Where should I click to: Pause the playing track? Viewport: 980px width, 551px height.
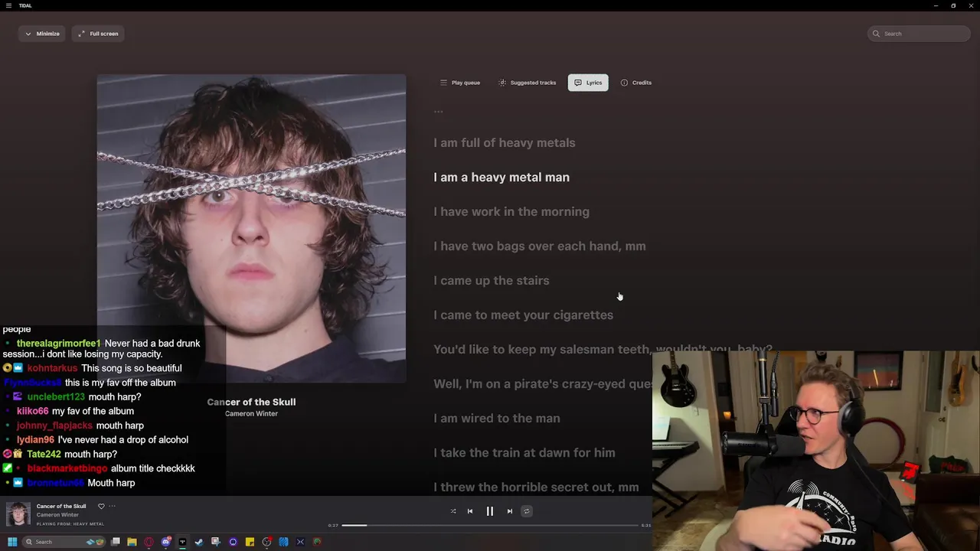[x=490, y=511]
